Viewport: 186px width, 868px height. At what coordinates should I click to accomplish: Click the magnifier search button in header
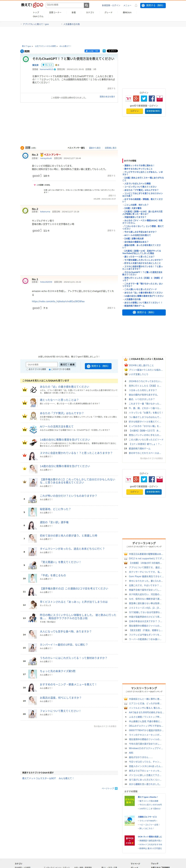87,5
